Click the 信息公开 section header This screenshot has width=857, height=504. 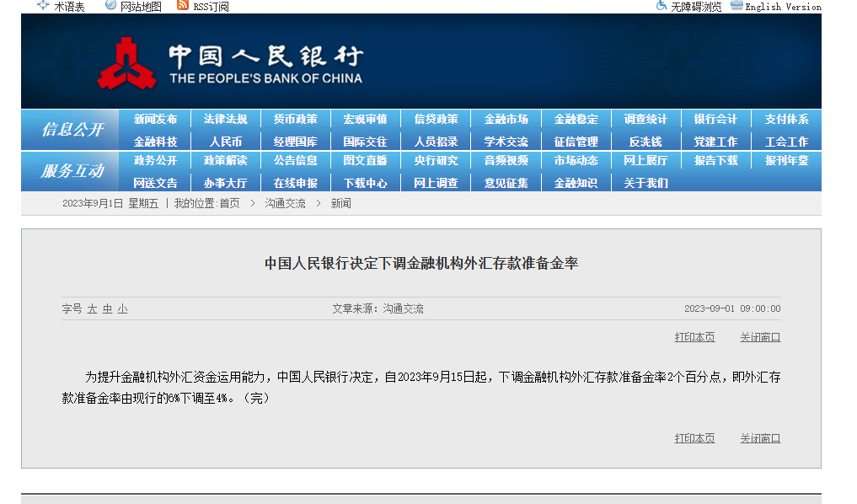[x=72, y=130]
